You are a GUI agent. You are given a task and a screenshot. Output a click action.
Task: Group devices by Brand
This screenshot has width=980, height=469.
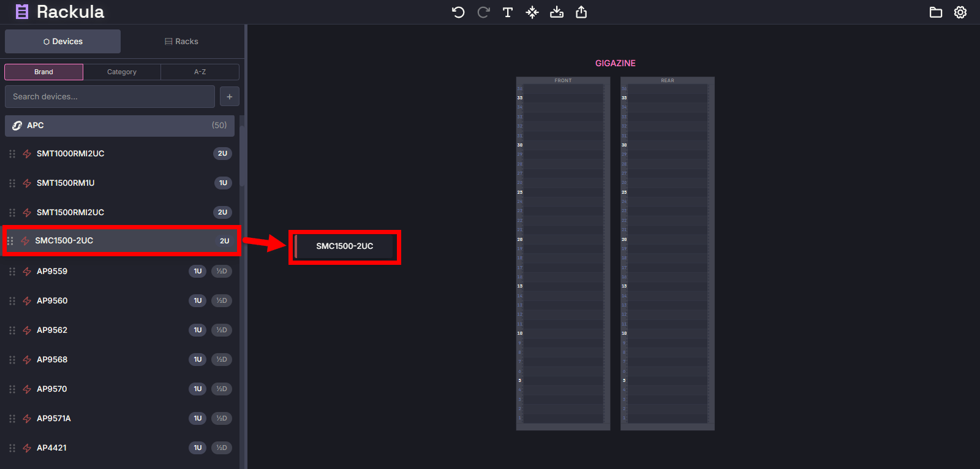tap(43, 72)
